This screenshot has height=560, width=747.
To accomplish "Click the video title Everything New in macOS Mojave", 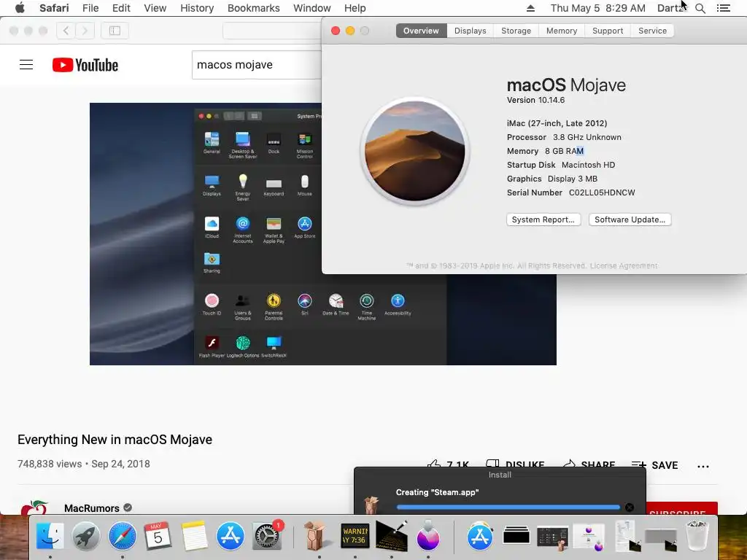I will [115, 440].
